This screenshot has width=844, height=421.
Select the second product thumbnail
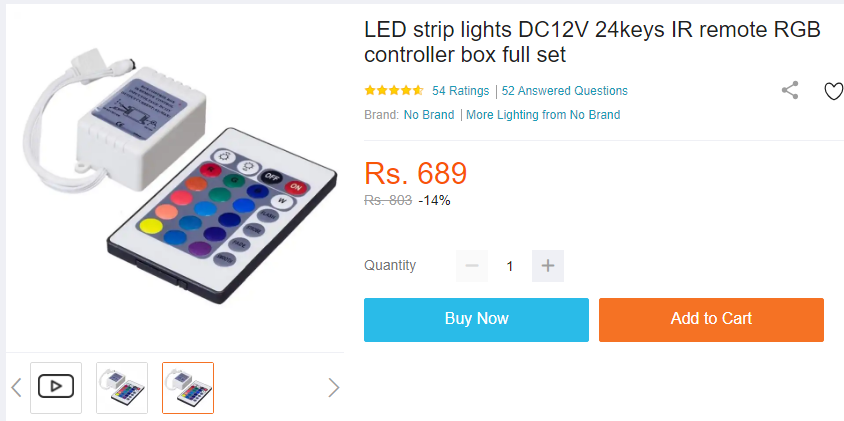122,388
